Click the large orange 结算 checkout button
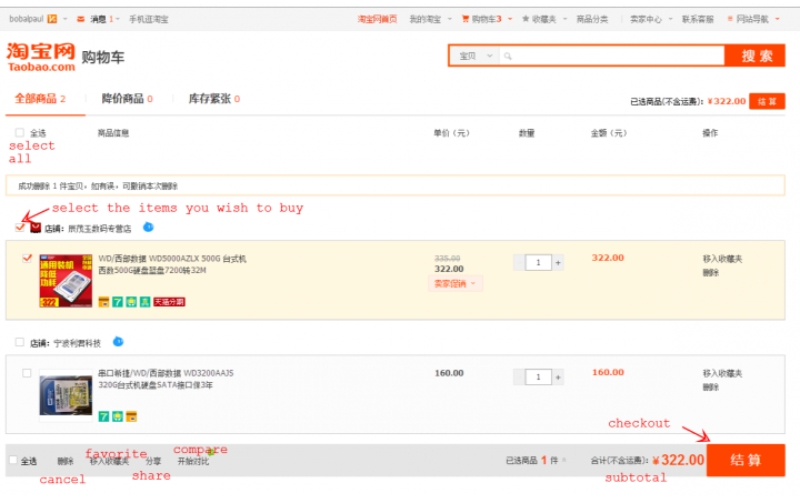Image resolution: width=800 pixels, height=500 pixels. point(745,460)
